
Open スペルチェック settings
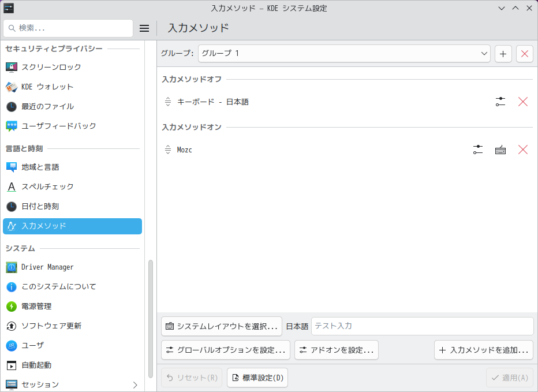pyautogui.click(x=72, y=186)
